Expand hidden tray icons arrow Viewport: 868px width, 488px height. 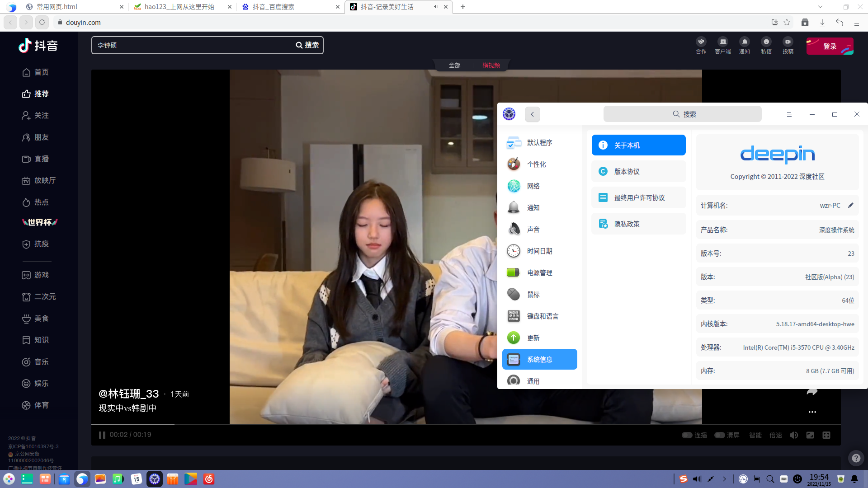(x=724, y=479)
